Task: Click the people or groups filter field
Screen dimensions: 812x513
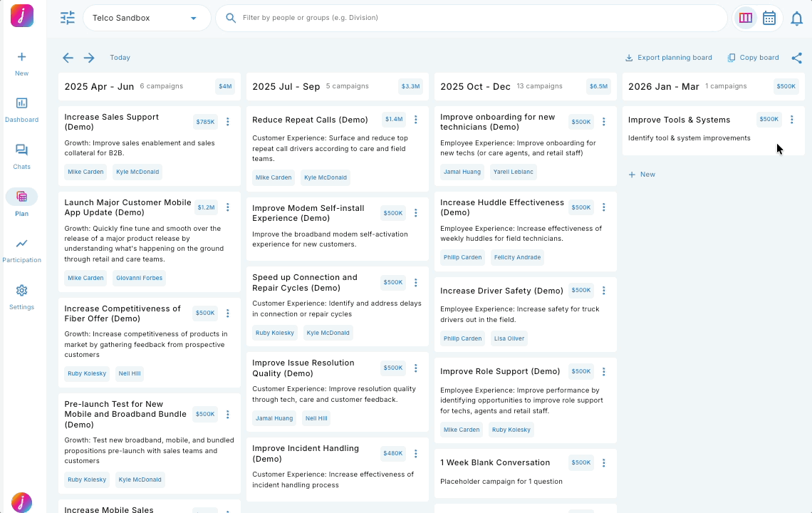Action: point(470,18)
